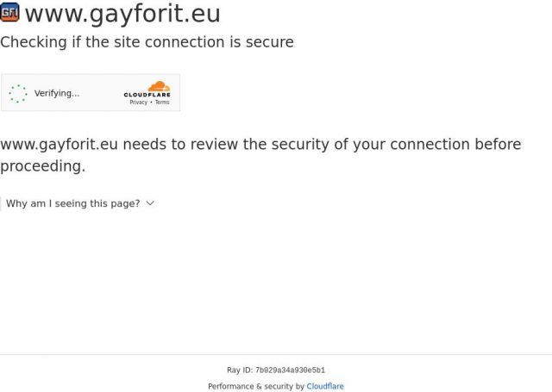Click the orange Cloudflare cloud logo
The height and width of the screenshot is (392, 552).
click(x=158, y=86)
